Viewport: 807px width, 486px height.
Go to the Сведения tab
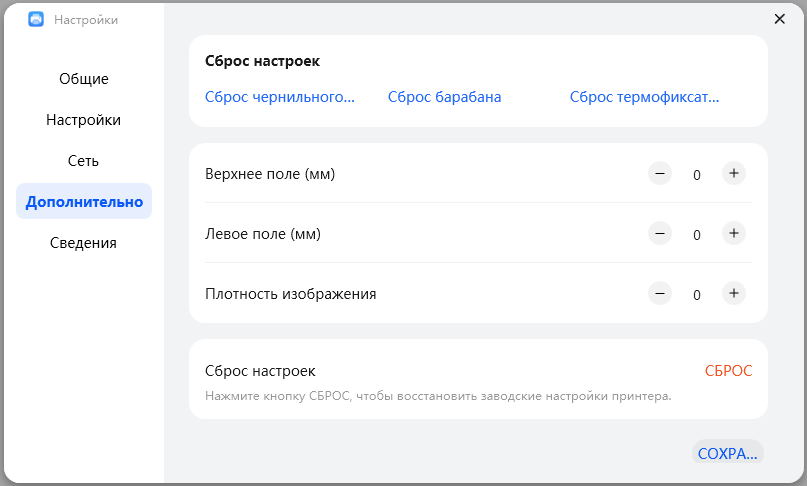84,243
